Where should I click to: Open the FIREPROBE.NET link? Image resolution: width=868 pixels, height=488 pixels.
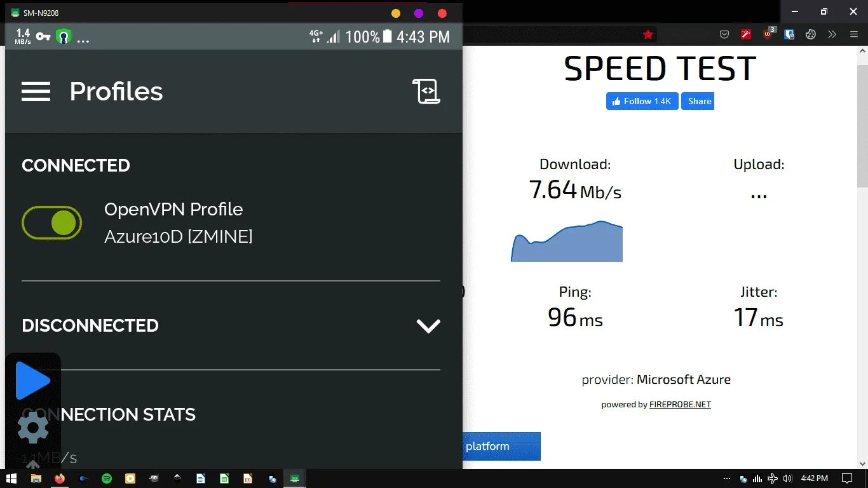pos(680,405)
